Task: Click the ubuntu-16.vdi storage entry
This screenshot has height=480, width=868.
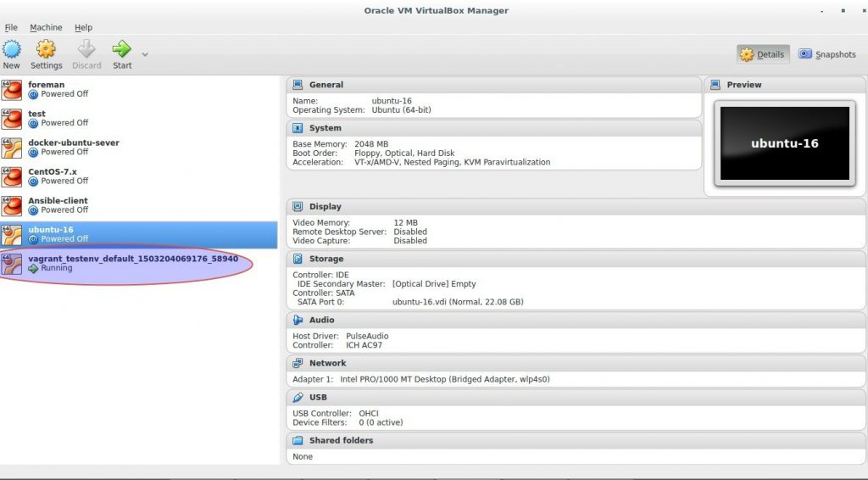Action: [458, 302]
